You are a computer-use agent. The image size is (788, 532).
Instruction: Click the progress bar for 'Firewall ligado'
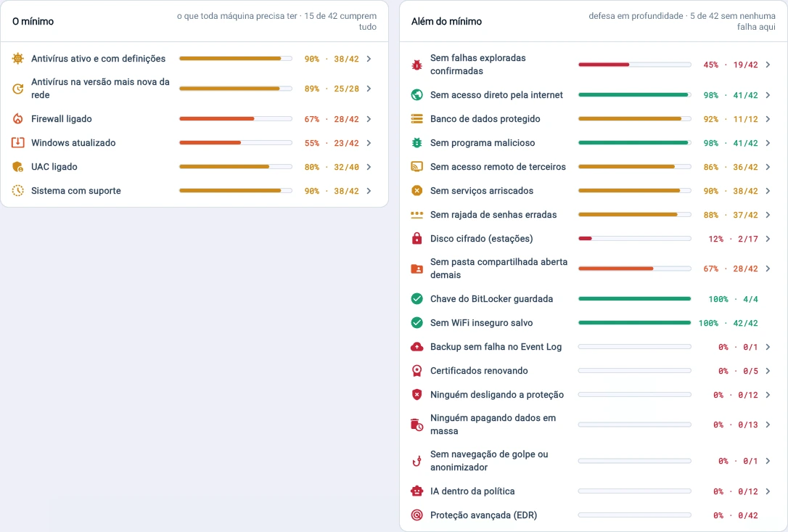(236, 119)
